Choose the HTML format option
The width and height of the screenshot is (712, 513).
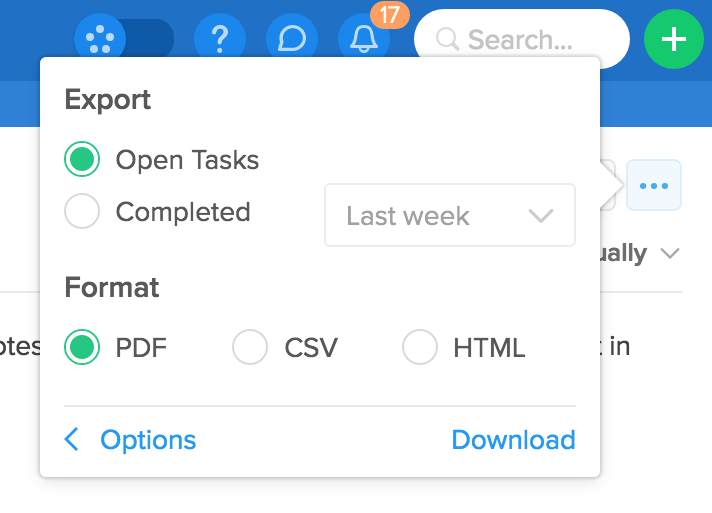pos(420,347)
